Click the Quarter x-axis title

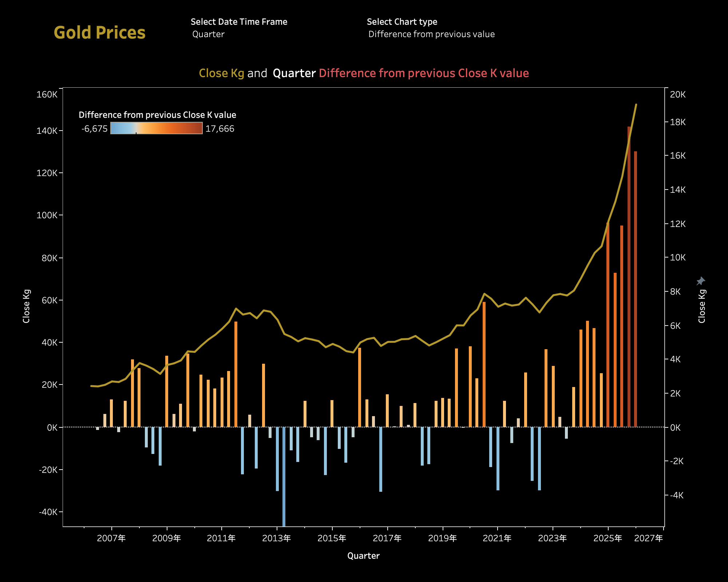pos(363,556)
